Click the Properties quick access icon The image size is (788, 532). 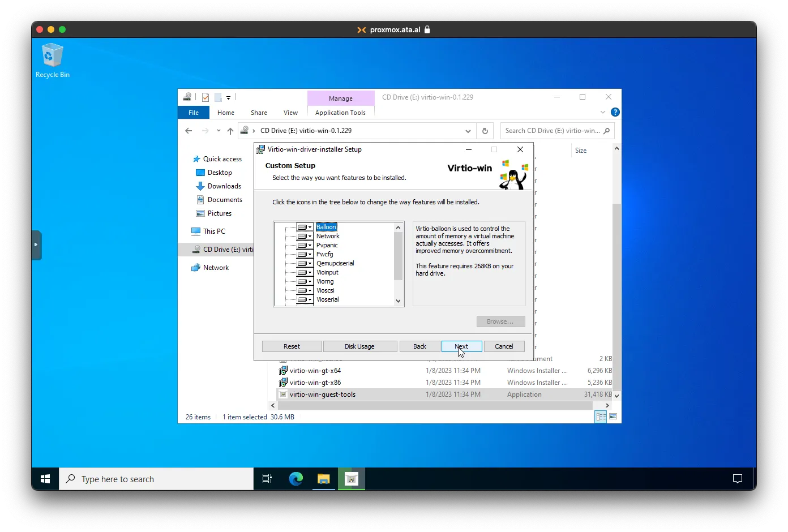(205, 97)
